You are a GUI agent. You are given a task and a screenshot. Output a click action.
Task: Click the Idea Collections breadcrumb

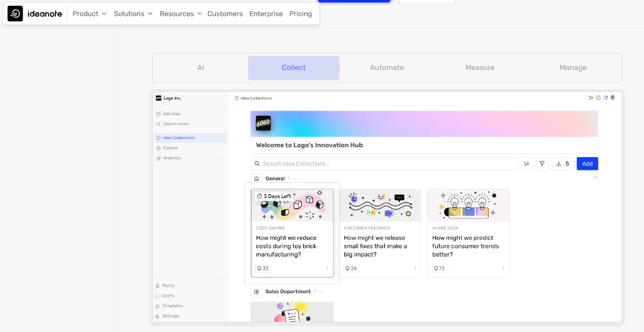coord(253,98)
